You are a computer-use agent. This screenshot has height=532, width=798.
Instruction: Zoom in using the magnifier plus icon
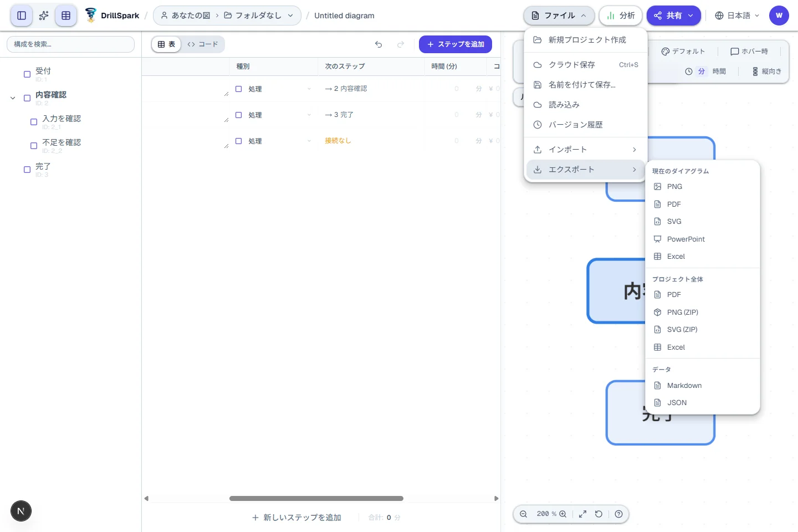click(563, 514)
